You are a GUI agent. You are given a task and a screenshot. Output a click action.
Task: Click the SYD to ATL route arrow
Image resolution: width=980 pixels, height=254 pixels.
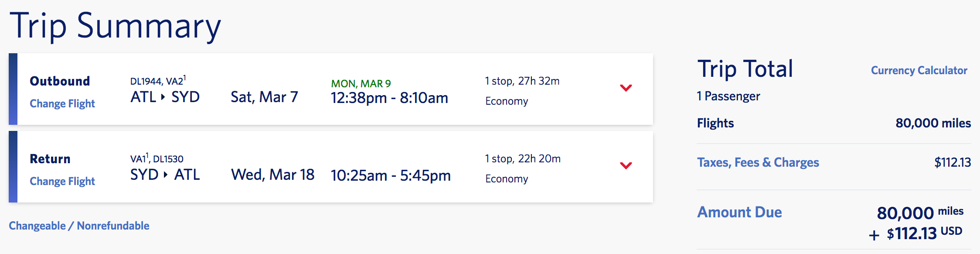pyautogui.click(x=166, y=175)
